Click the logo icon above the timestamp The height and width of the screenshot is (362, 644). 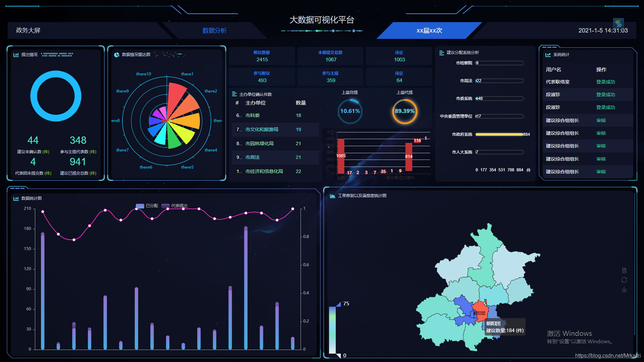618,23
